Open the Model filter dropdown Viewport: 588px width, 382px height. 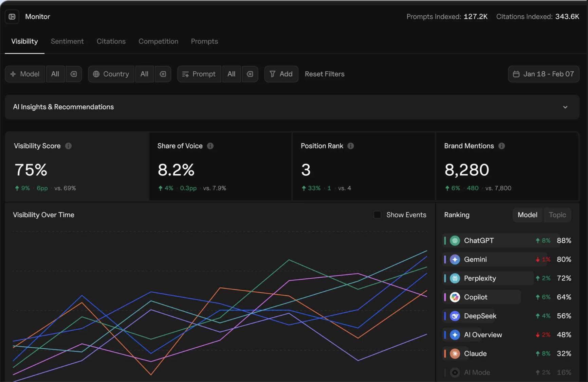click(25, 74)
